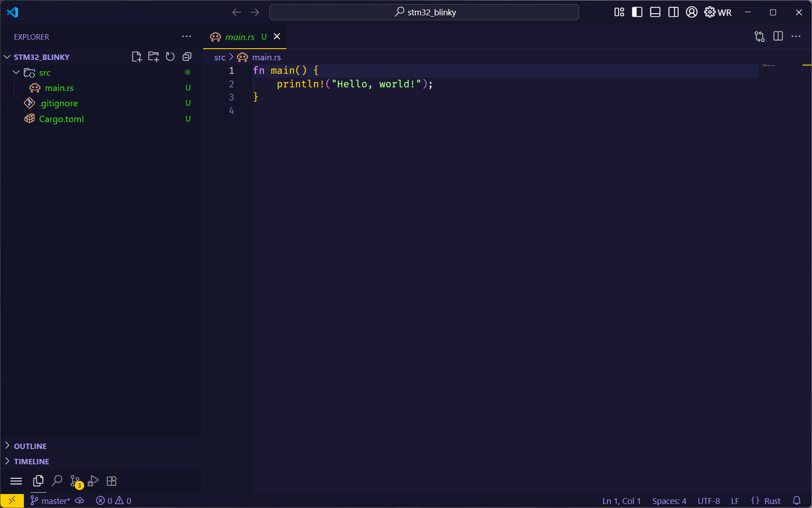Viewport: 812px width, 508px height.
Task: Click the New Folder icon in Explorer
Action: point(153,57)
